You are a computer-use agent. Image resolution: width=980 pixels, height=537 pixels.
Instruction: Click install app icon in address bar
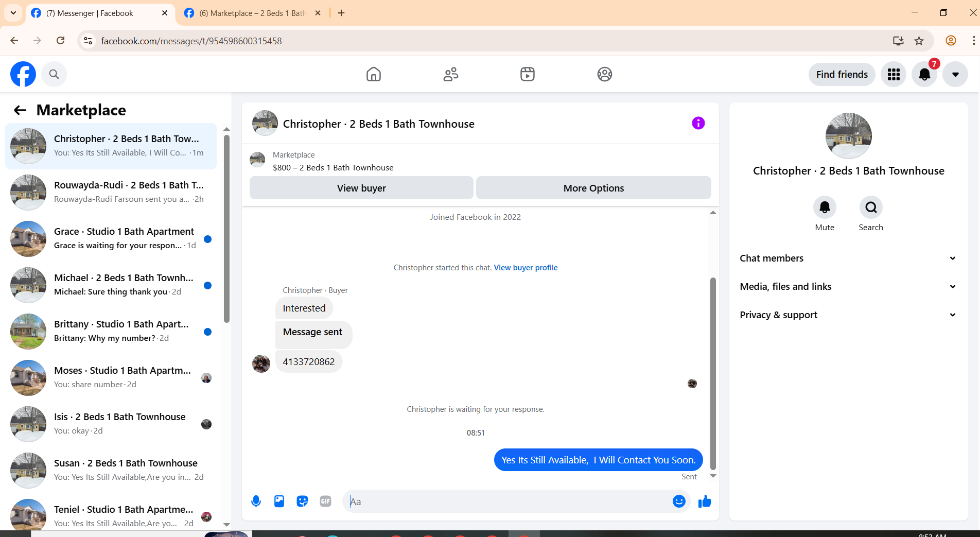coord(898,41)
